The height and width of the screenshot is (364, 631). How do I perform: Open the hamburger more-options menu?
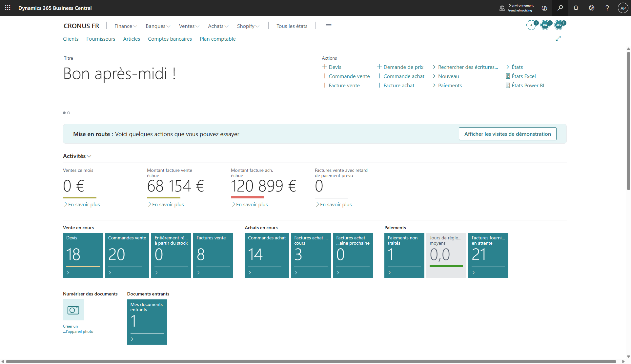tap(329, 26)
